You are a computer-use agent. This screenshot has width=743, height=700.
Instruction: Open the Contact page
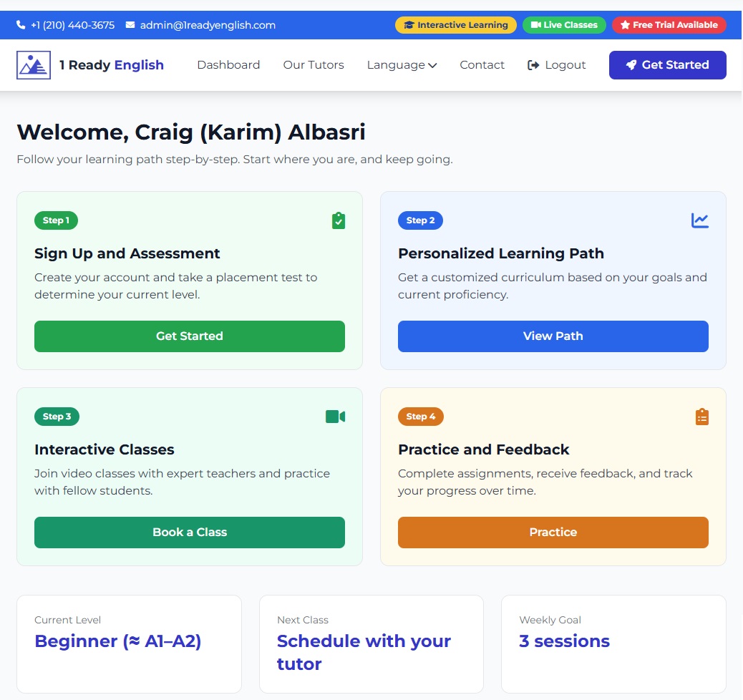(x=482, y=65)
